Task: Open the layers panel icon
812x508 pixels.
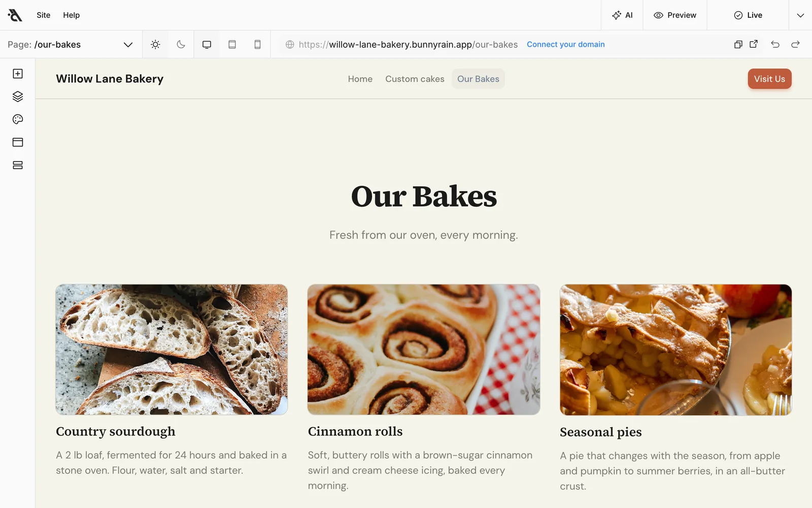Action: point(18,97)
